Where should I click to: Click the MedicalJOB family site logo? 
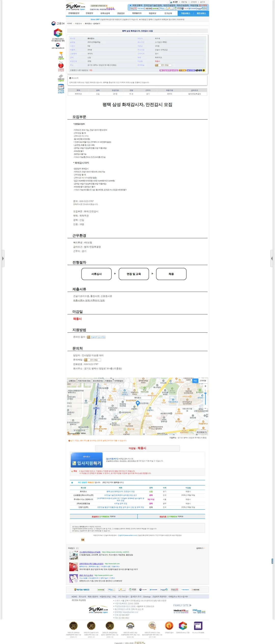tap(181, 611)
